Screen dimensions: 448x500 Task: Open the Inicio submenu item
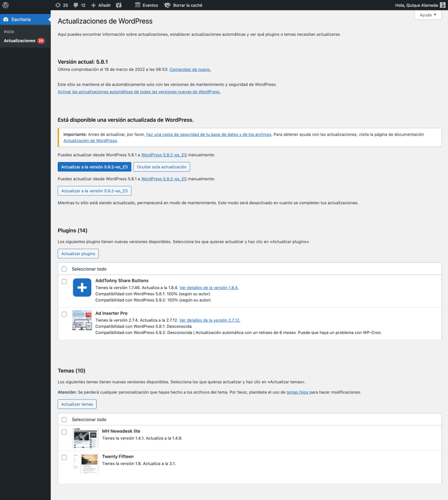(x=9, y=31)
